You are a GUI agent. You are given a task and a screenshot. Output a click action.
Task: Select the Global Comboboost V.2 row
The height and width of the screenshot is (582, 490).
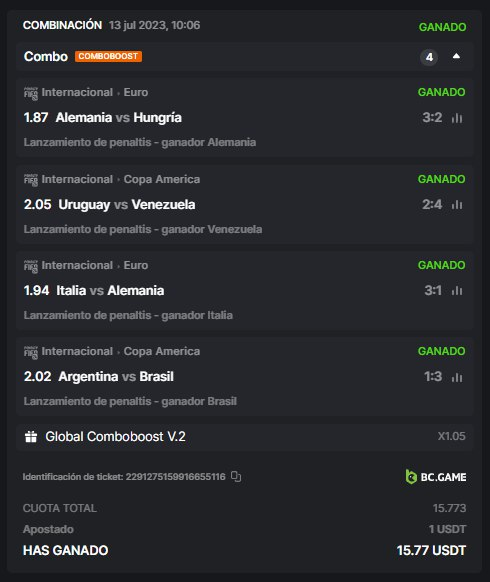click(x=245, y=436)
